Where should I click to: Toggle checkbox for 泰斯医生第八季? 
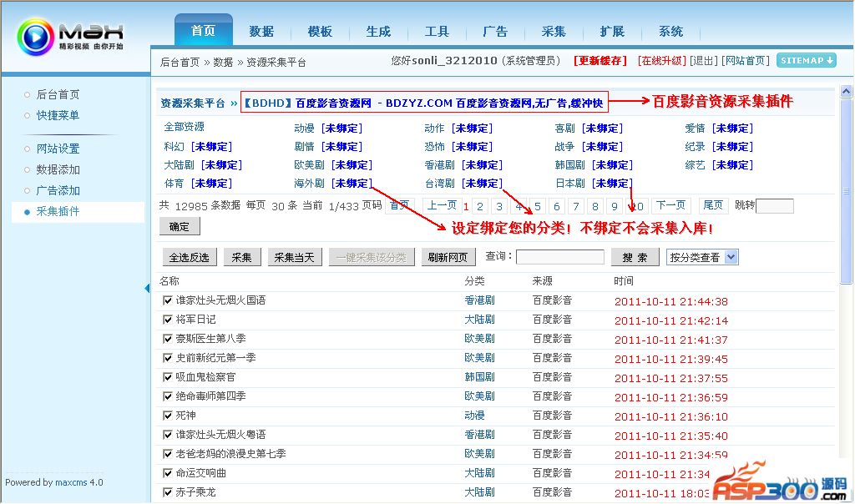click(167, 339)
